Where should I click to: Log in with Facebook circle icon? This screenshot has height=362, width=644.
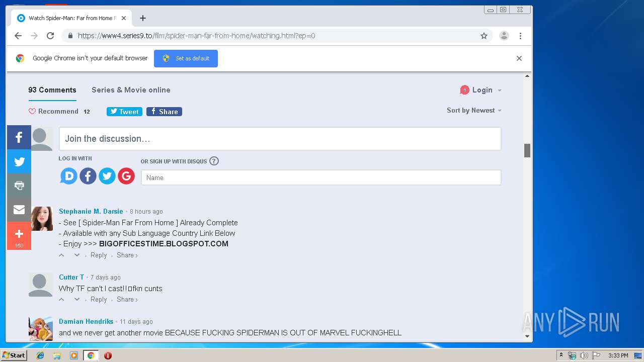[88, 176]
